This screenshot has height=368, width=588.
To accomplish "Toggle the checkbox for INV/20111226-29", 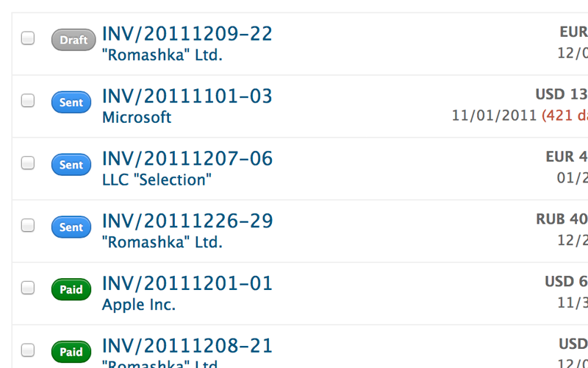I will pyautogui.click(x=27, y=226).
